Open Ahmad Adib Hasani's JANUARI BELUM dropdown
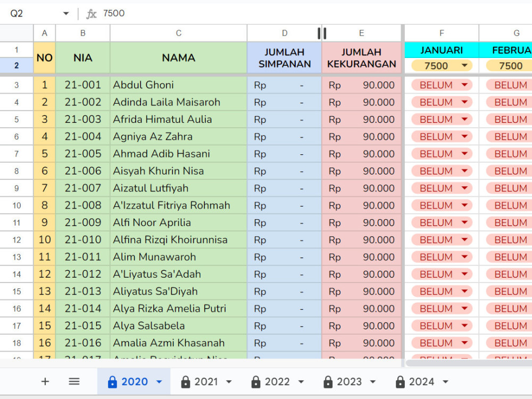Image resolution: width=532 pixels, height=399 pixels. 442,154
